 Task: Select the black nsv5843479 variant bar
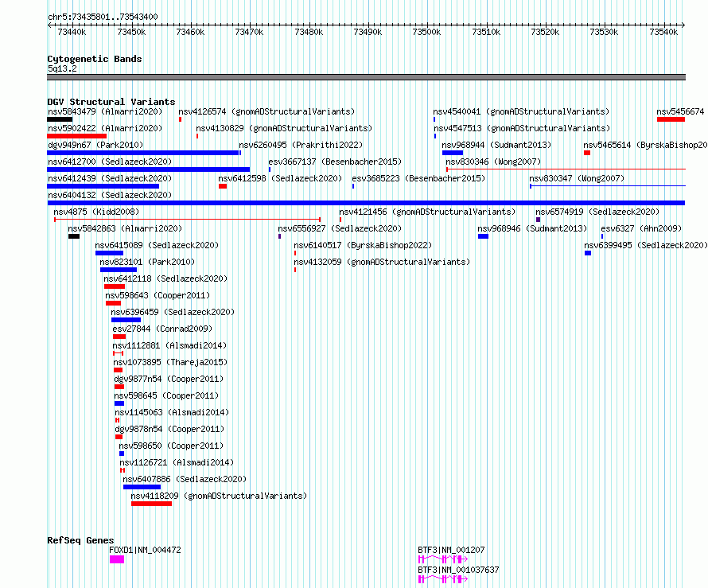pos(60,119)
